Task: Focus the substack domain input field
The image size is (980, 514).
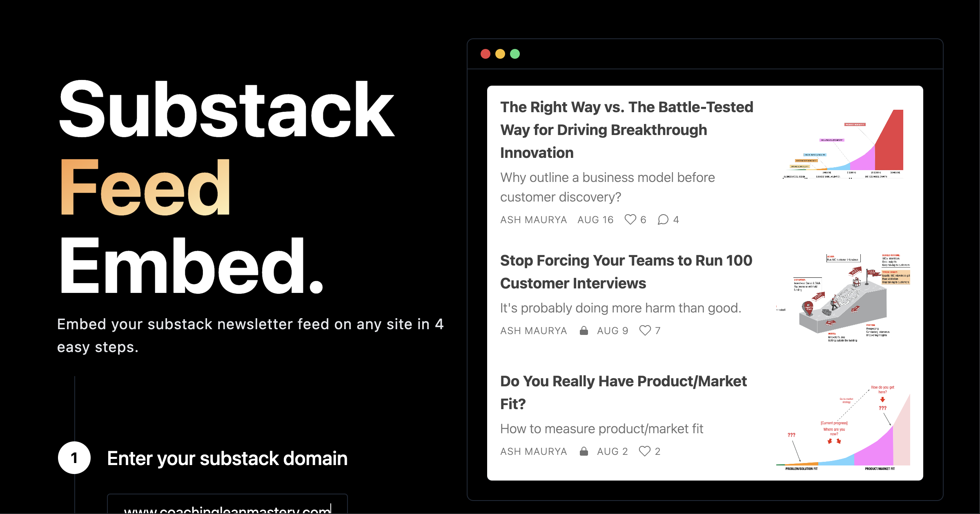Action: [x=227, y=504]
